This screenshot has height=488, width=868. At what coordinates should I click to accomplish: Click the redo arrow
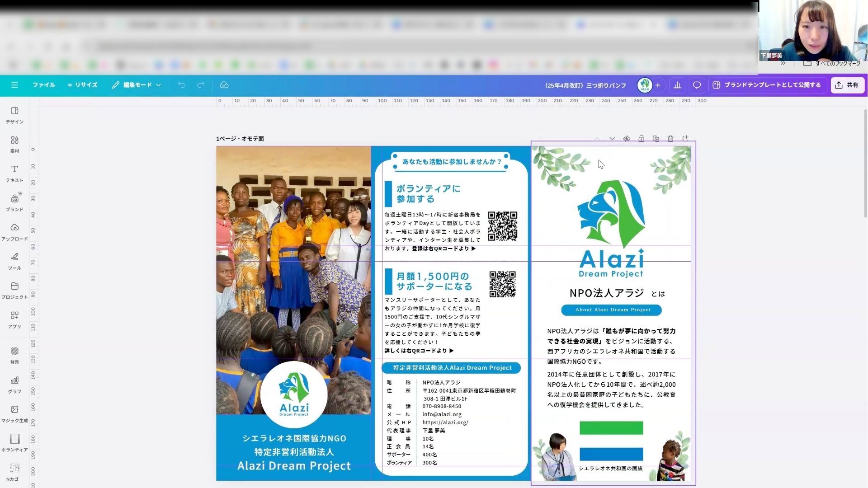pos(201,85)
